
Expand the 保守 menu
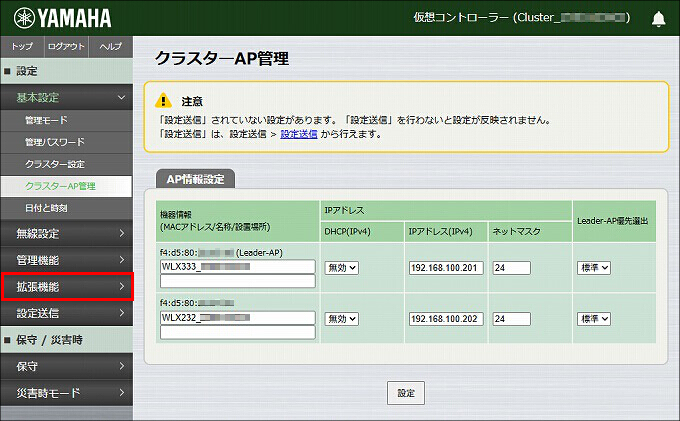click(x=67, y=366)
